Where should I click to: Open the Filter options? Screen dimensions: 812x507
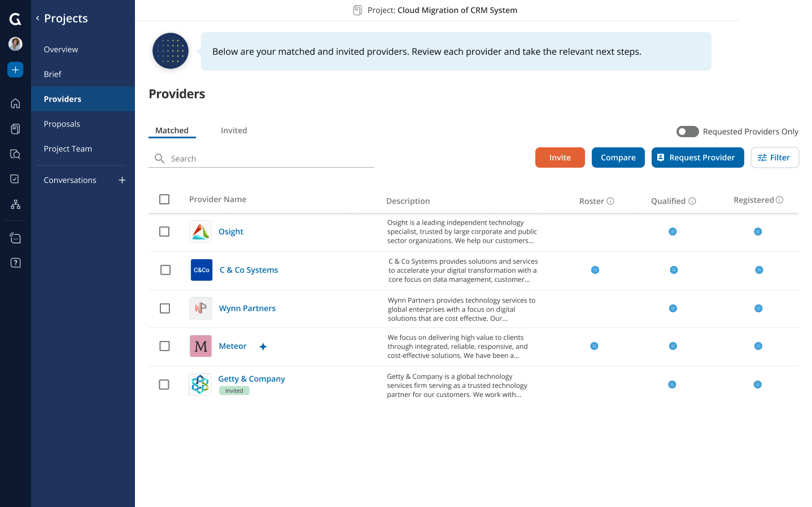pyautogui.click(x=774, y=158)
